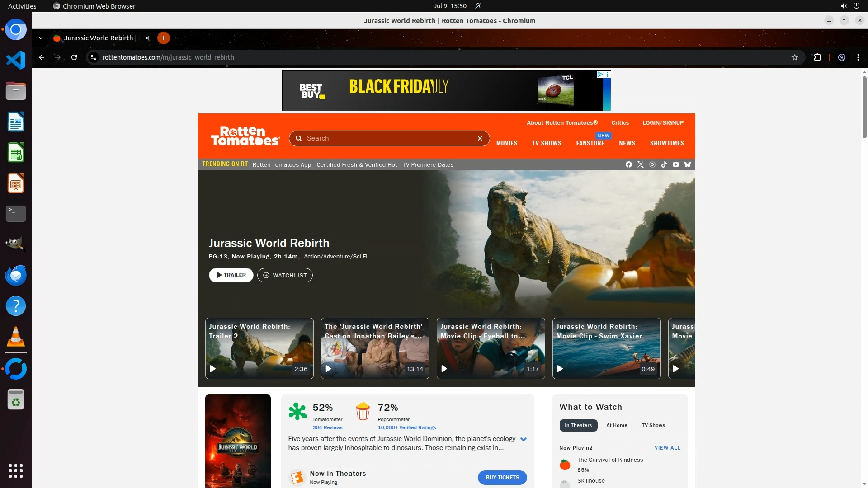The image size is (868, 488).
Task: Expand the movie synopsis chevron
Action: click(523, 439)
